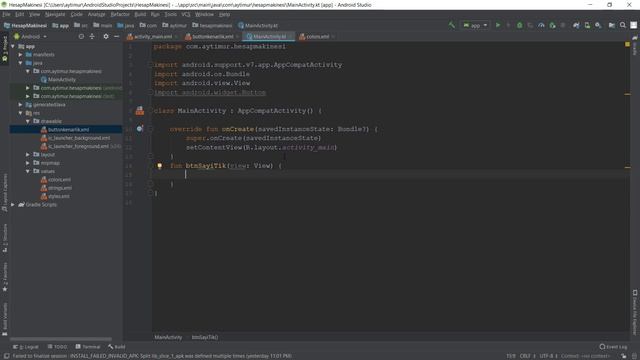The height and width of the screenshot is (360, 640).
Task: Expand the generatedJava folder
Action: (x=20, y=105)
